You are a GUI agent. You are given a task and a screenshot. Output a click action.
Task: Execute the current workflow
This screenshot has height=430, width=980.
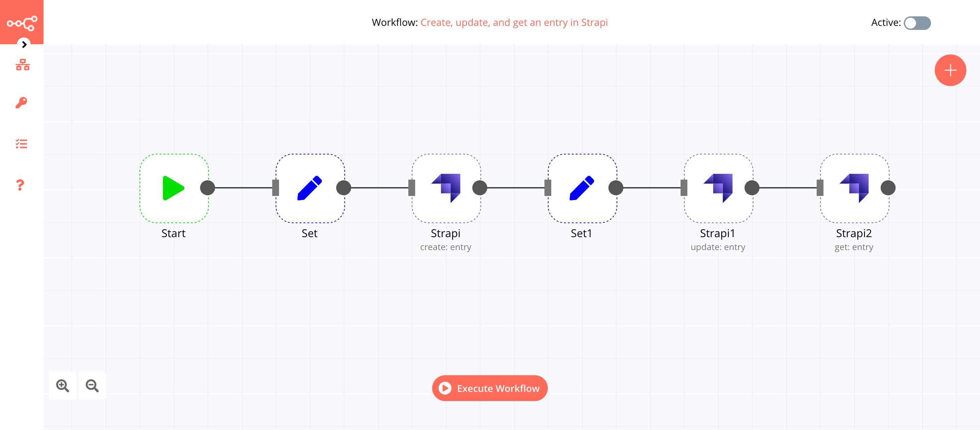489,388
